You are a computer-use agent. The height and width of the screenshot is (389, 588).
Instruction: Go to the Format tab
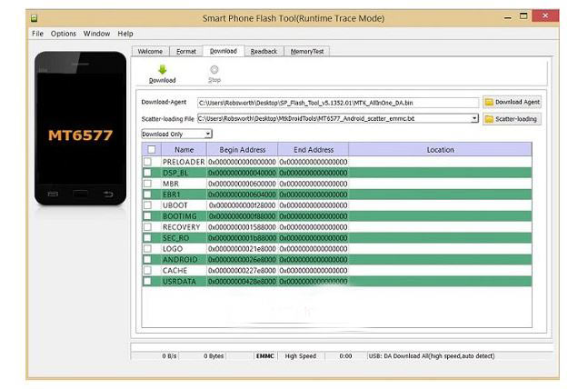(185, 52)
